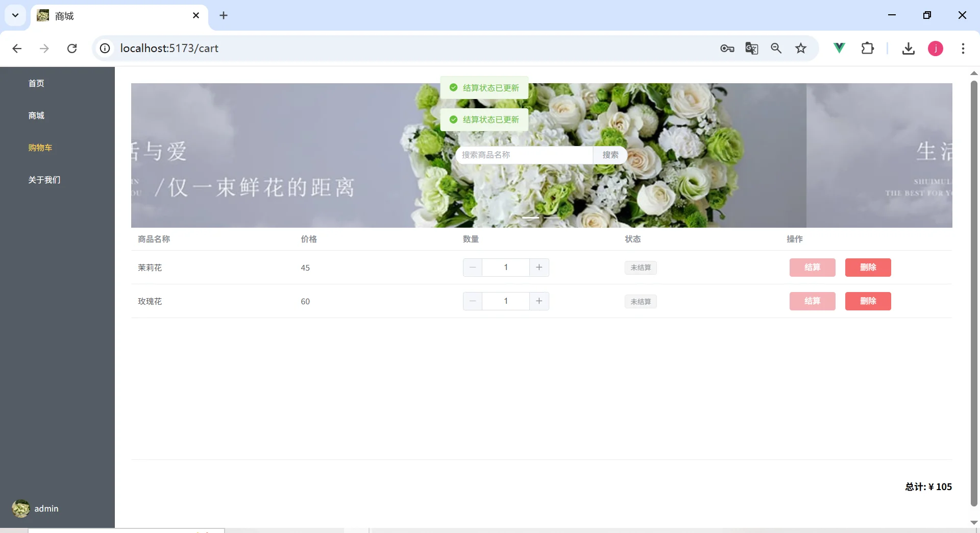Delete 茉莉花 from the cart
This screenshot has width=980, height=533.
pyautogui.click(x=868, y=268)
